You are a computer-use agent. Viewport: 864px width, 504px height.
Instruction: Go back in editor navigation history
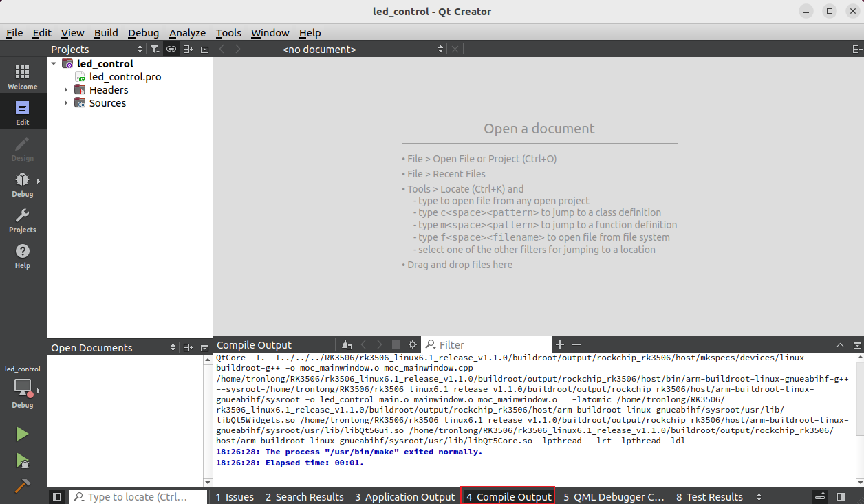pyautogui.click(x=222, y=50)
